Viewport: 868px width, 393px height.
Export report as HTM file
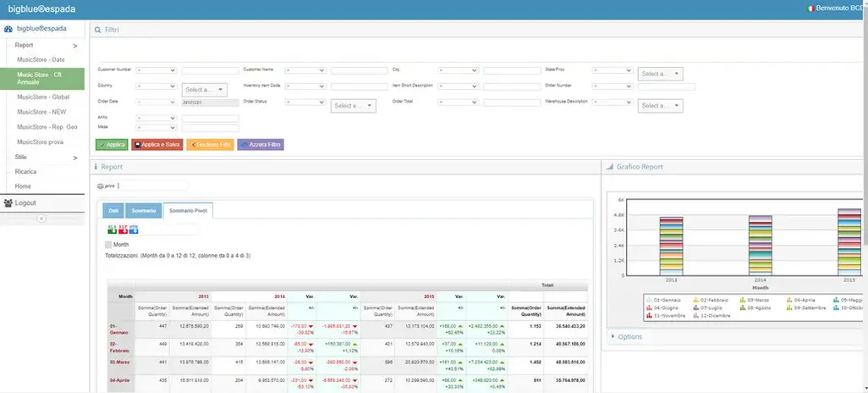(134, 230)
